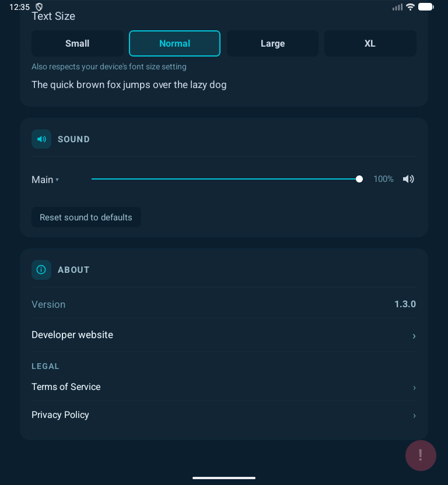
Task: Click the Sound section speaker icon
Action: tap(41, 139)
